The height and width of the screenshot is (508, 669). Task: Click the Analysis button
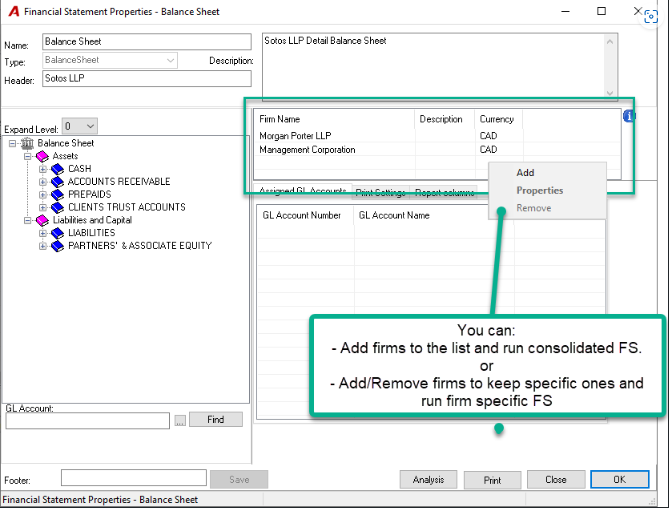click(428, 480)
